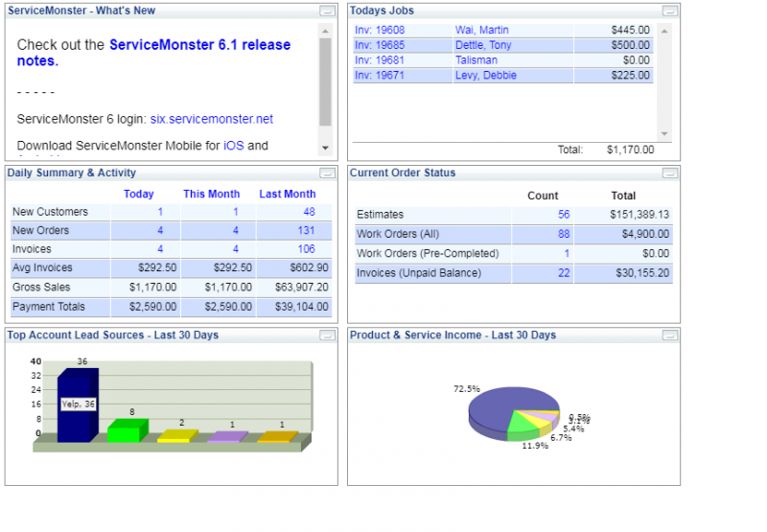Open customer Dettle, Tony
The image size is (767, 532).
tap(483, 45)
